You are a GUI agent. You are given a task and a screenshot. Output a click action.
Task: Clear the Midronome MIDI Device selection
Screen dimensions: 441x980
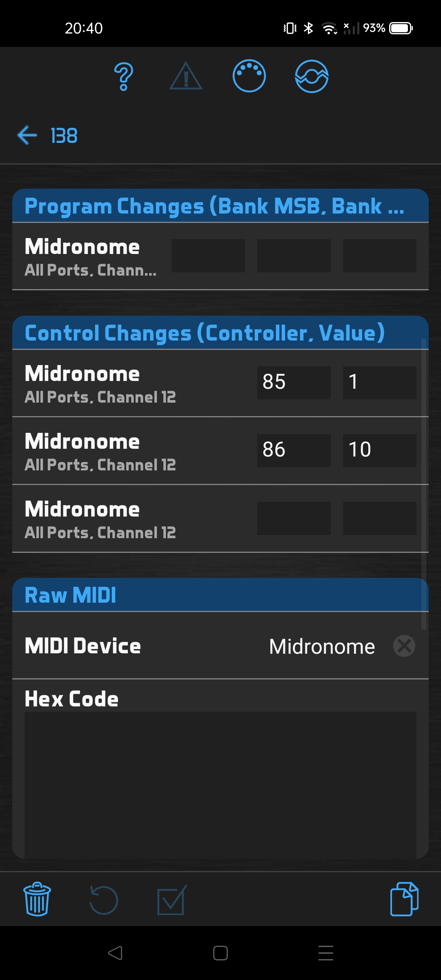pos(404,646)
